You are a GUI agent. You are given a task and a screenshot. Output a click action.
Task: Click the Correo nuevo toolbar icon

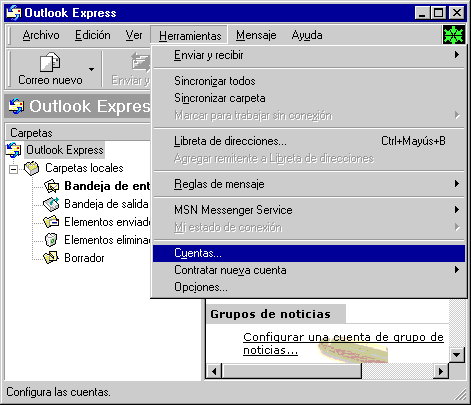coord(50,62)
